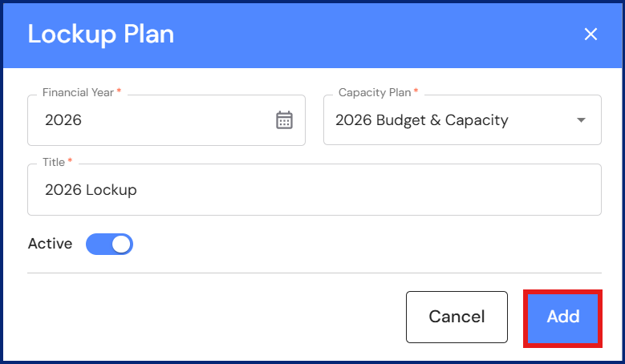Click the "Active" label text
This screenshot has width=625, height=364.
[50, 244]
